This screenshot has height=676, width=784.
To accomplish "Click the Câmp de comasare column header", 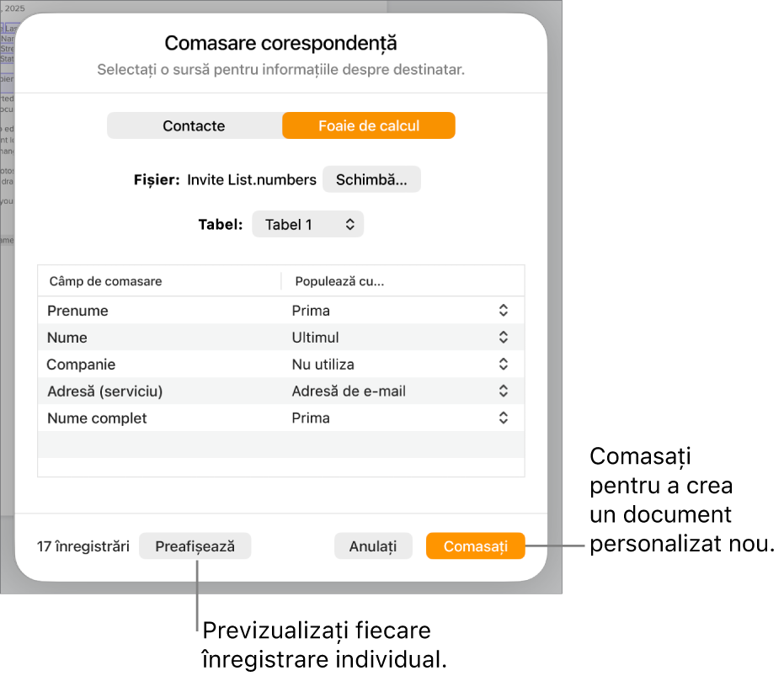I will pyautogui.click(x=105, y=281).
